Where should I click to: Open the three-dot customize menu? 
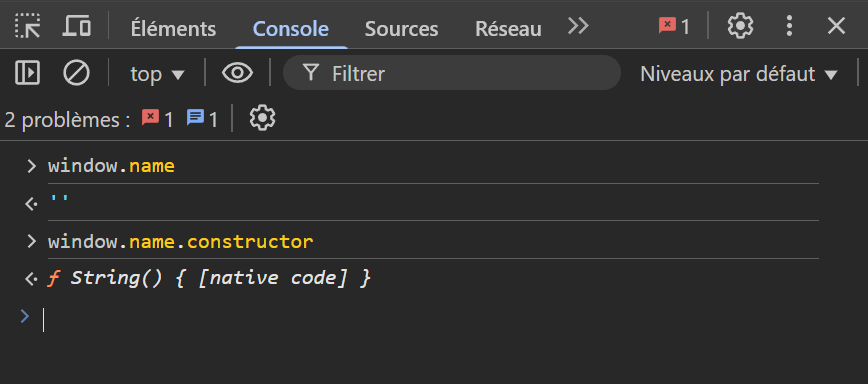pyautogui.click(x=789, y=26)
